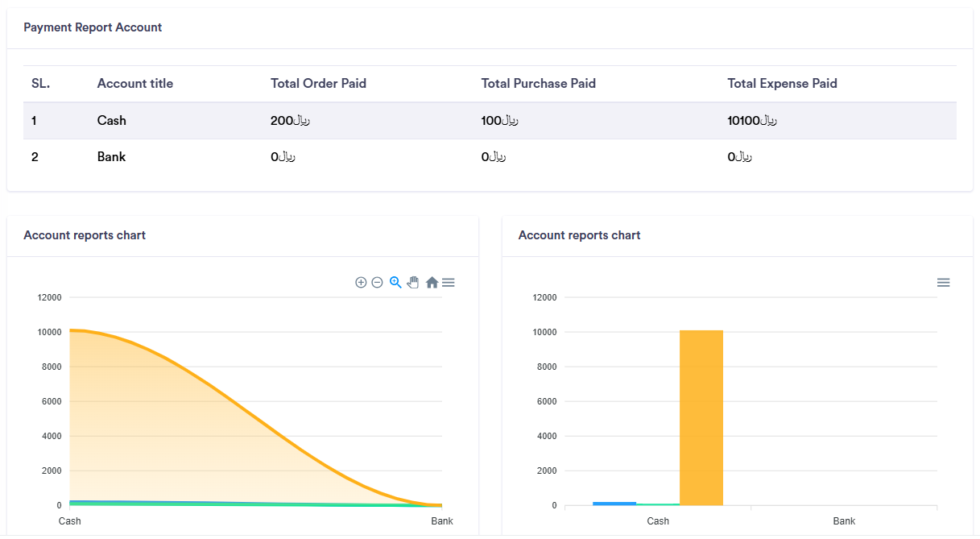The image size is (980, 539).
Task: Open the area chart hamburger menu
Action: (449, 283)
